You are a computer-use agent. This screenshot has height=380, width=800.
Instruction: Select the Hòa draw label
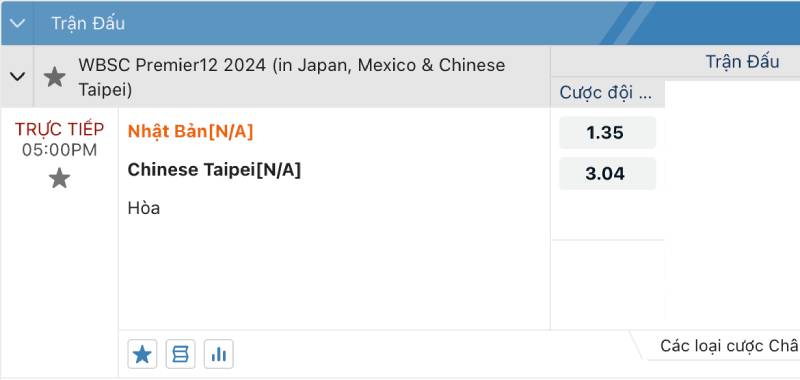[144, 208]
